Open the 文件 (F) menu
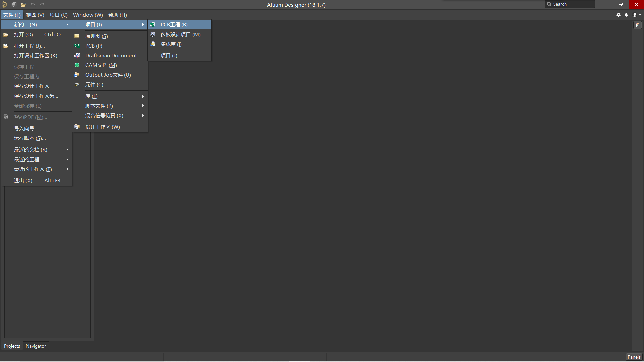The image size is (644, 362). point(12,15)
